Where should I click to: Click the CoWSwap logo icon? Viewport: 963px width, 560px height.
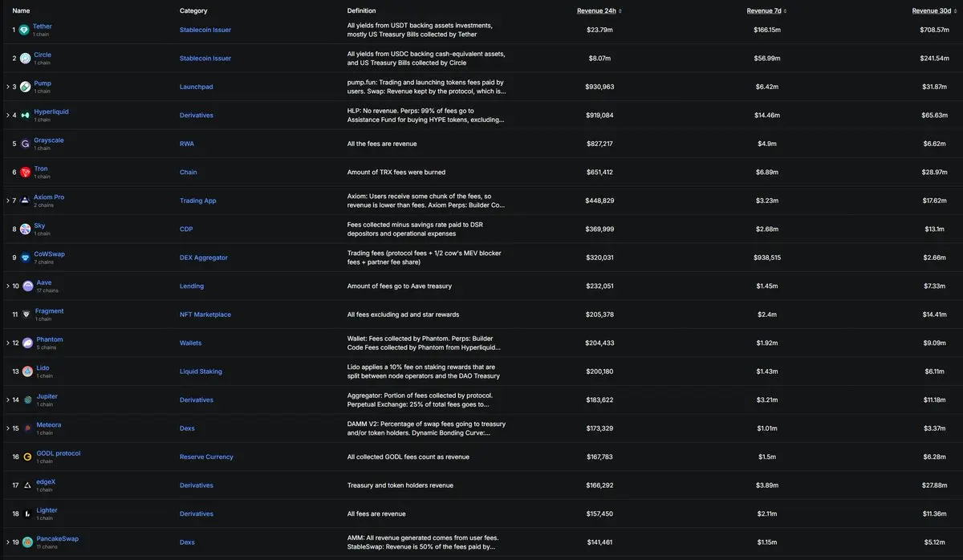tap(26, 258)
